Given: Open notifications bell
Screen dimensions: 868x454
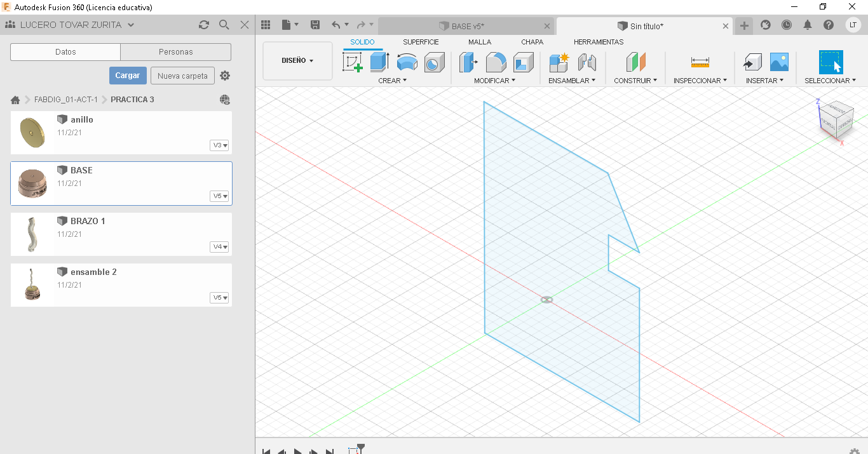Looking at the screenshot, I should coord(808,25).
